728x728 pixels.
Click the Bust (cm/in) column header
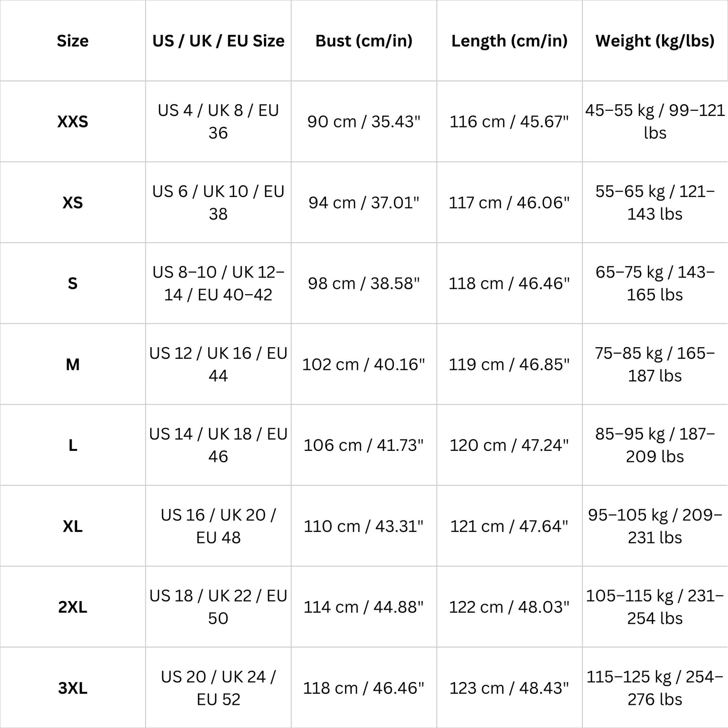(364, 41)
